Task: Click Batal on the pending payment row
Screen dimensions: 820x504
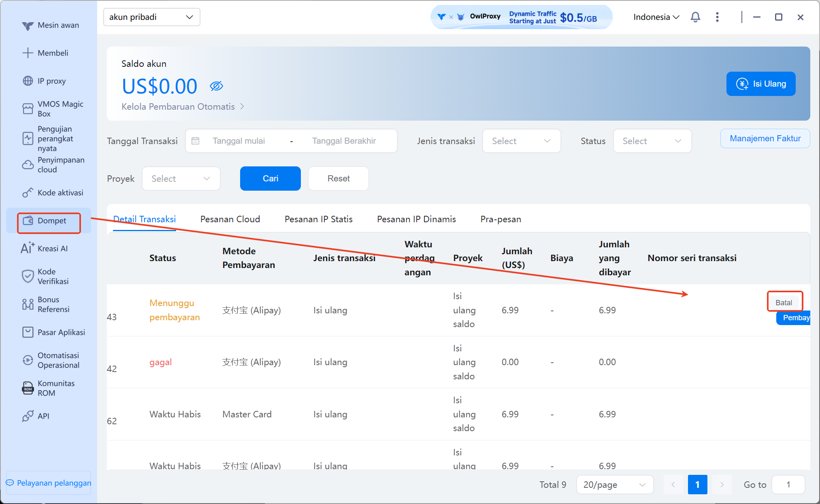Action: coord(784,302)
